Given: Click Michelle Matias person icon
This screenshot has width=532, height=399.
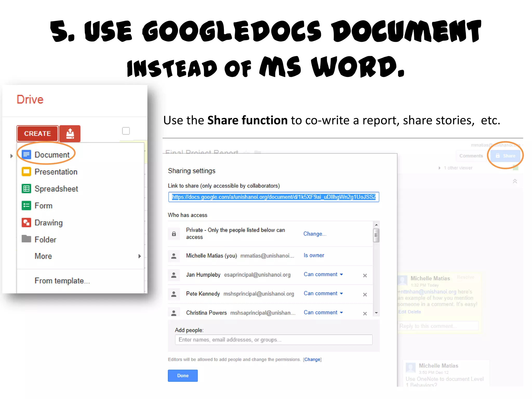Looking at the screenshot, I should point(174,256).
